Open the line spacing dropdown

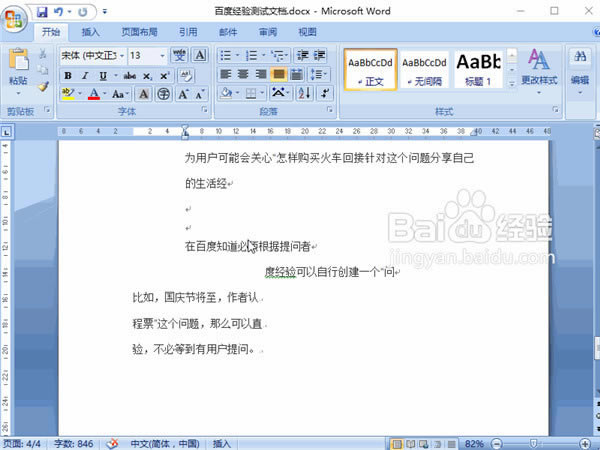pos(319,74)
